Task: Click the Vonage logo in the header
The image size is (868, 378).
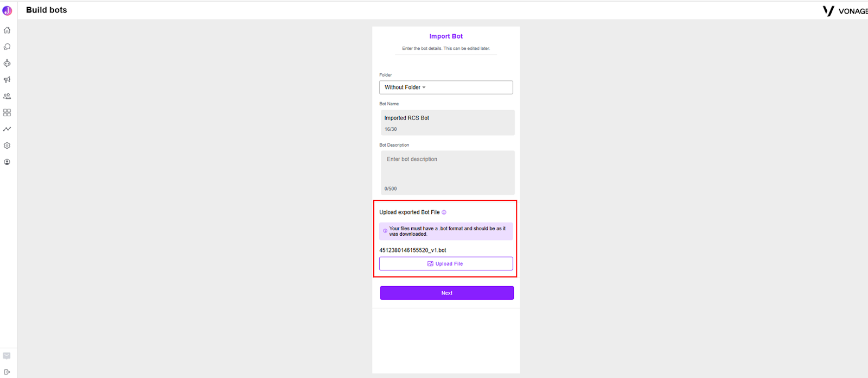Action: coord(845,11)
